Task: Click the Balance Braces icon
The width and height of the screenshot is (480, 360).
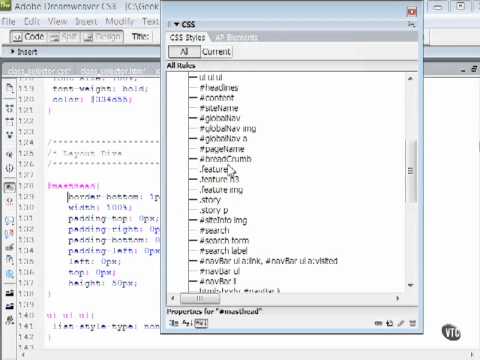Action: [x=10, y=168]
